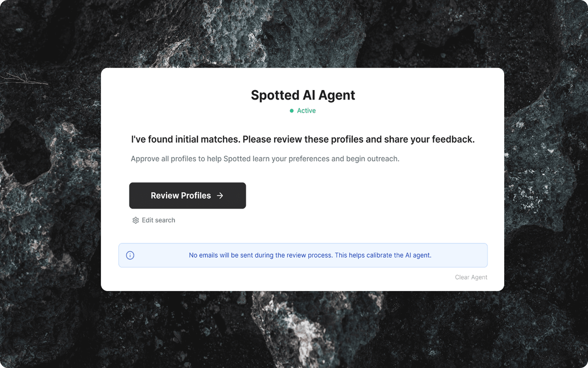The height and width of the screenshot is (368, 588).
Task: Click the 'No emails will be sent' notice text
Action: (x=310, y=255)
